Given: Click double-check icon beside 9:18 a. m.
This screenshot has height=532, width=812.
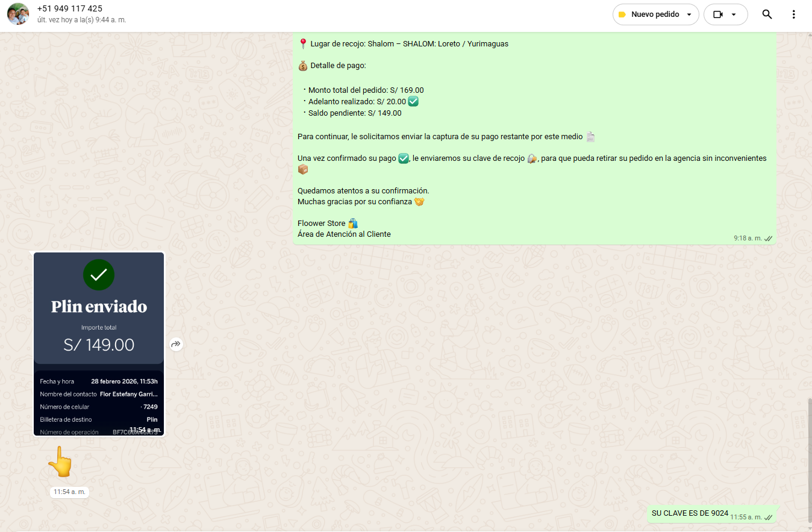Looking at the screenshot, I should pos(768,239).
